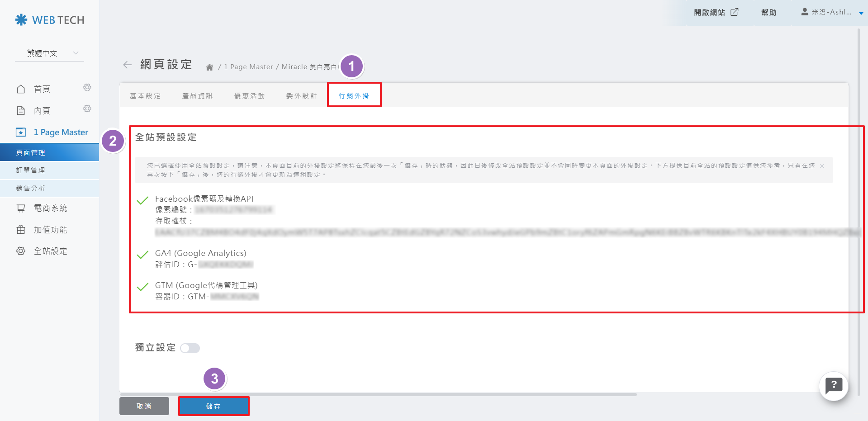Switch to the 基本設定 tab

145,96
